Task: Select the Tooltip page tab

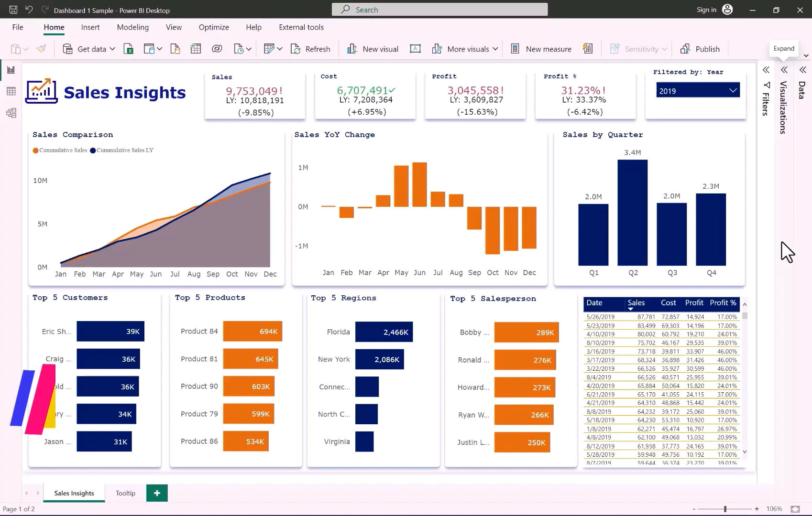Action: click(x=125, y=493)
